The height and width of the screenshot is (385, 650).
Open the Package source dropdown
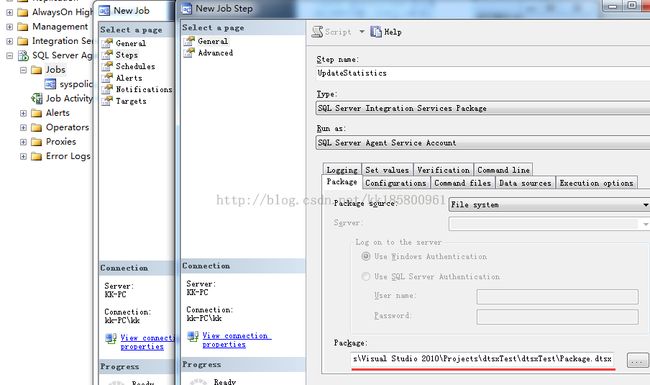coord(549,205)
